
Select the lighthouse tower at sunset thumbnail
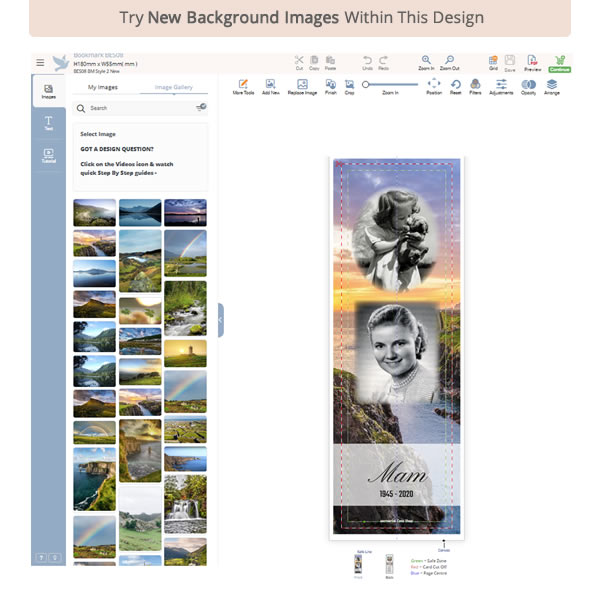coord(185,353)
